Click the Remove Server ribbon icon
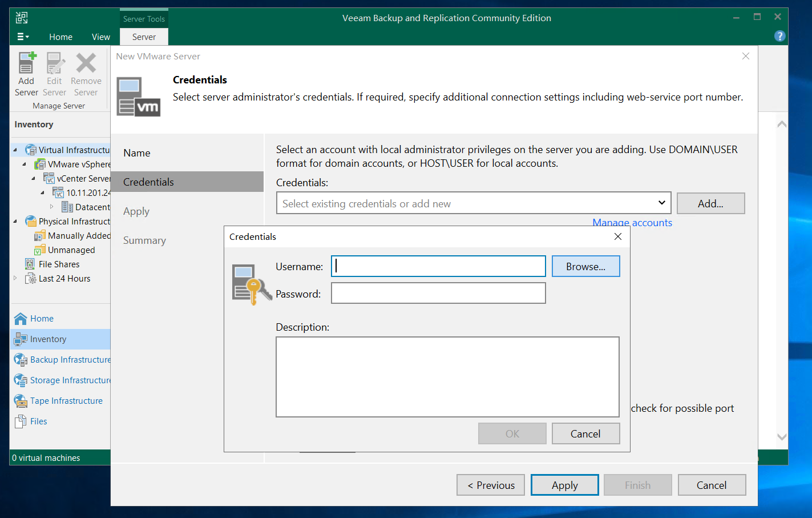The width and height of the screenshot is (812, 518). [x=86, y=63]
